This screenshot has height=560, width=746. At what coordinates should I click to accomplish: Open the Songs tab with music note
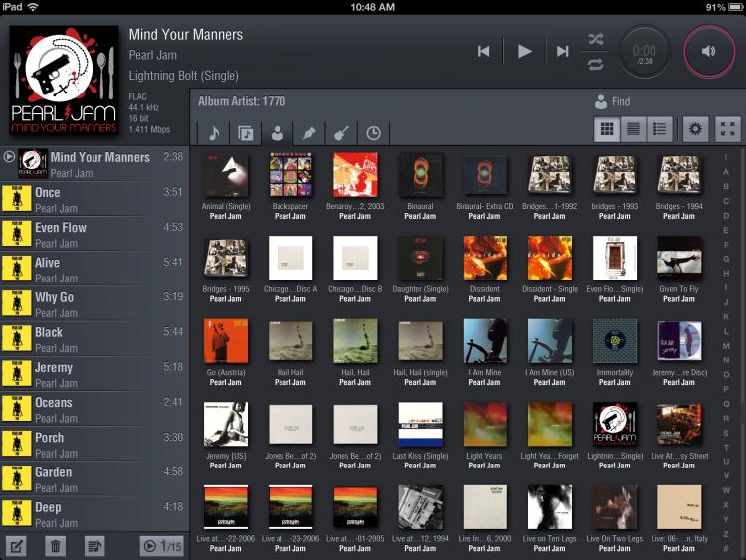pos(214,133)
